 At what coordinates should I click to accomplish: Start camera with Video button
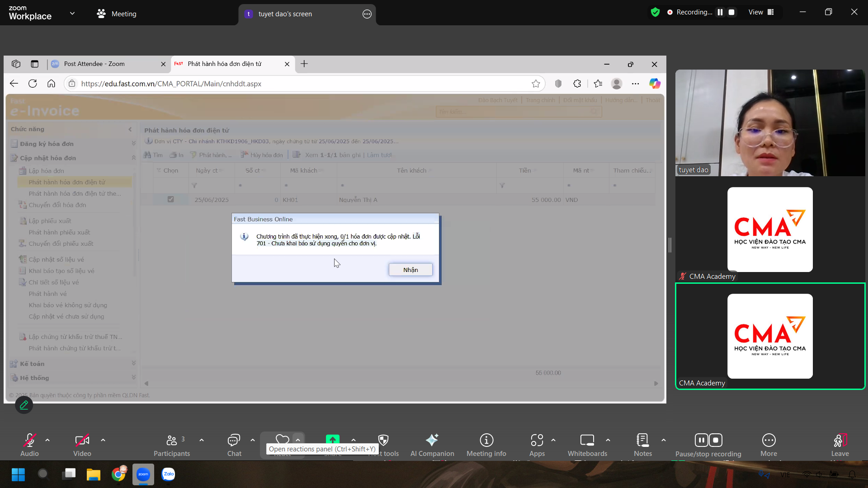click(82, 440)
